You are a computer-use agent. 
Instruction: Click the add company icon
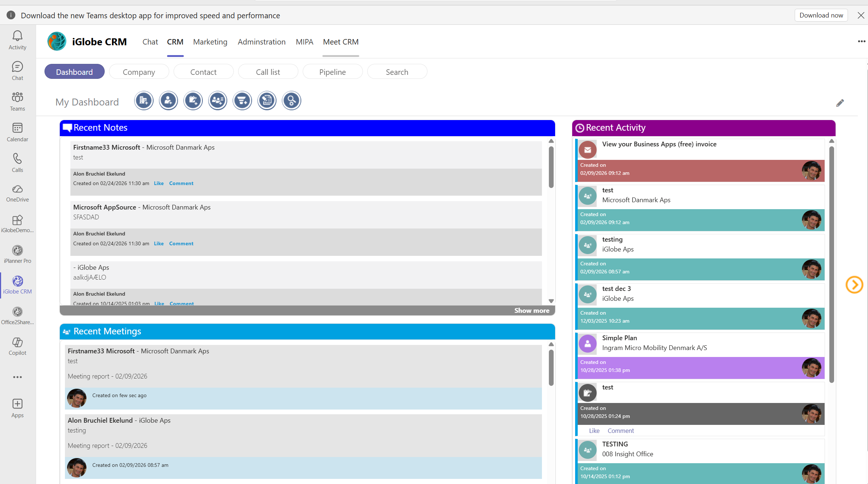tap(144, 101)
